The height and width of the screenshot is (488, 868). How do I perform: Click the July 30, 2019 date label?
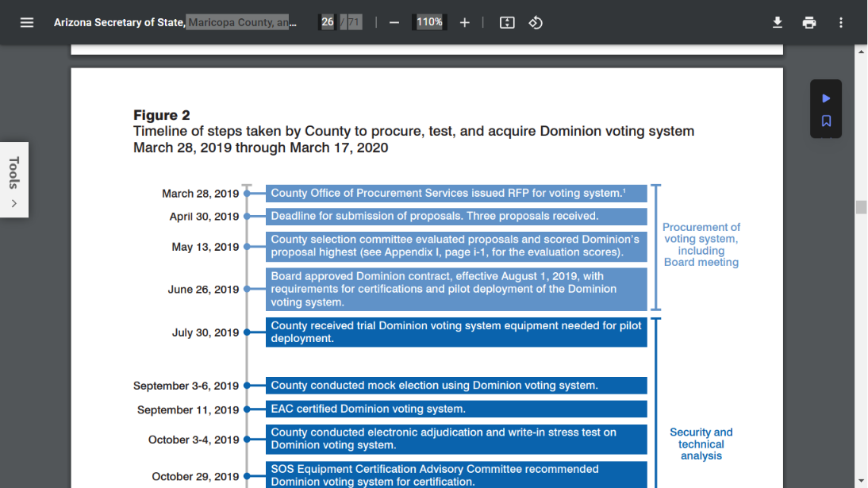pyautogui.click(x=205, y=333)
